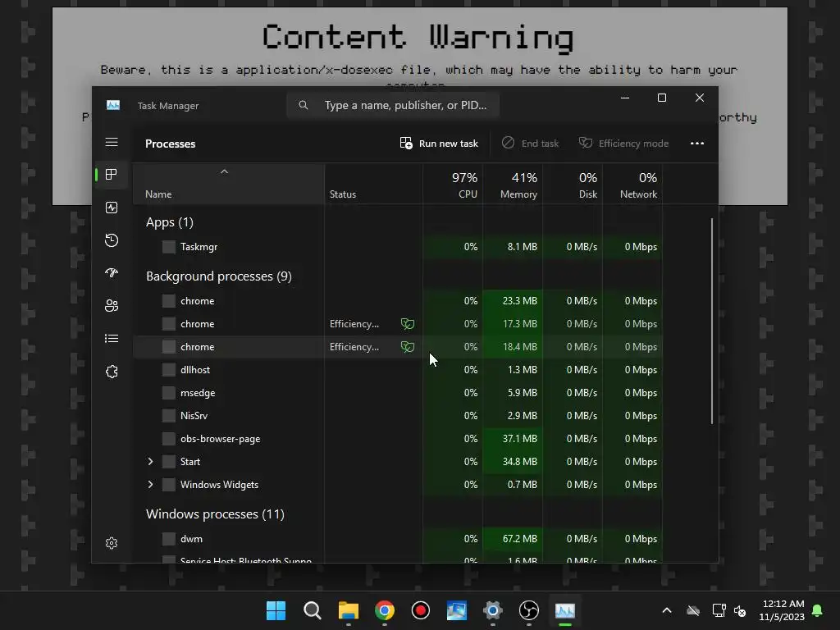The height and width of the screenshot is (630, 840).
Task: Click End task button
Action: pos(530,143)
